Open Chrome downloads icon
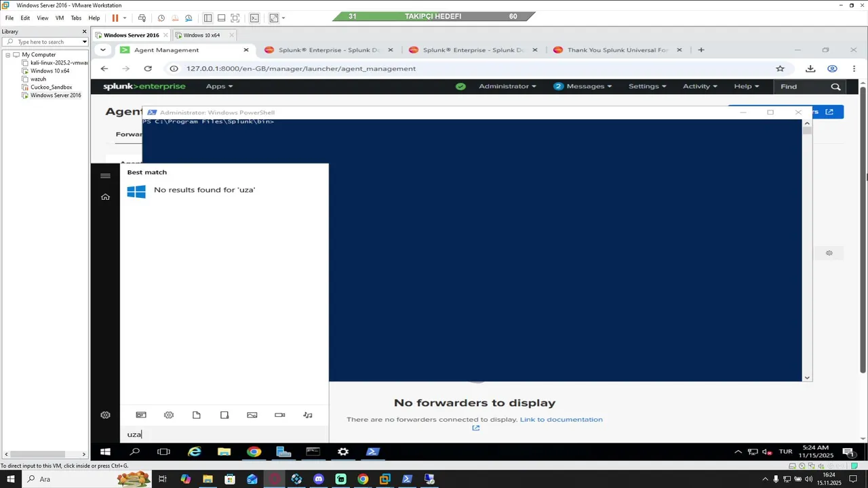Viewport: 868px width, 488px height. click(810, 68)
